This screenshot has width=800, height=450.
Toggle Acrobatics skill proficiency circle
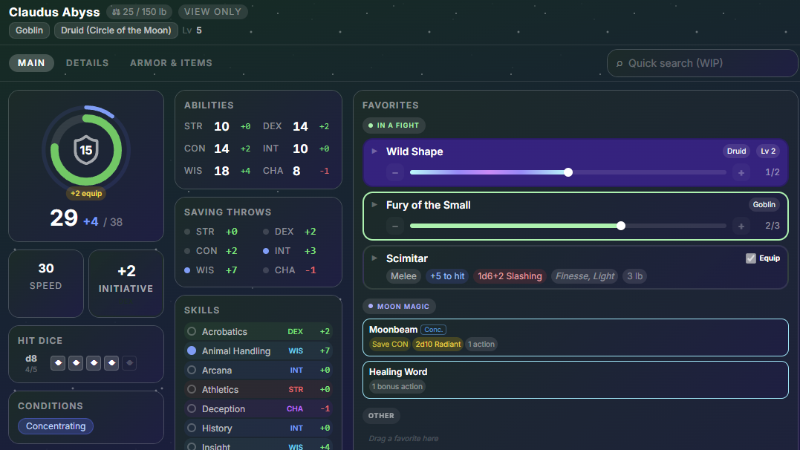[191, 332]
